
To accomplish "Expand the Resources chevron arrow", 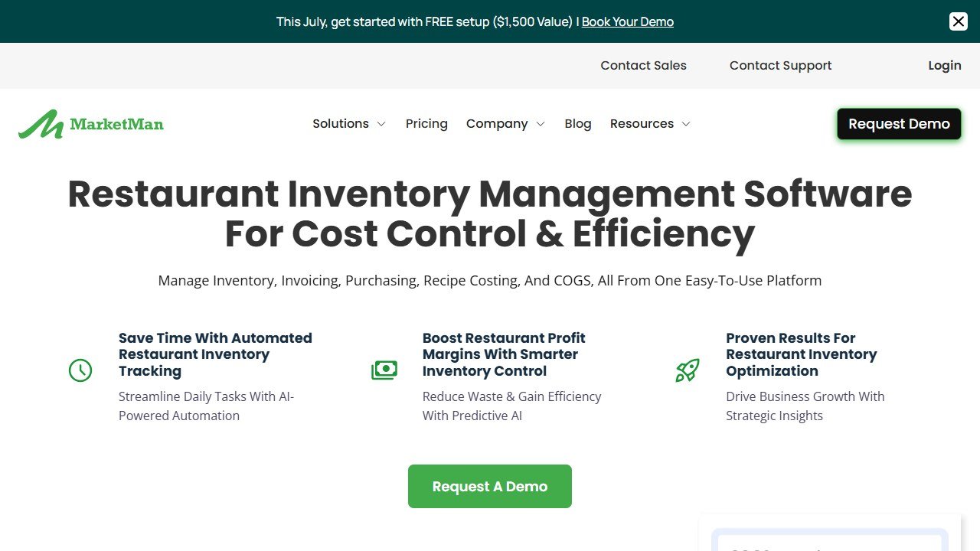I will coord(686,124).
